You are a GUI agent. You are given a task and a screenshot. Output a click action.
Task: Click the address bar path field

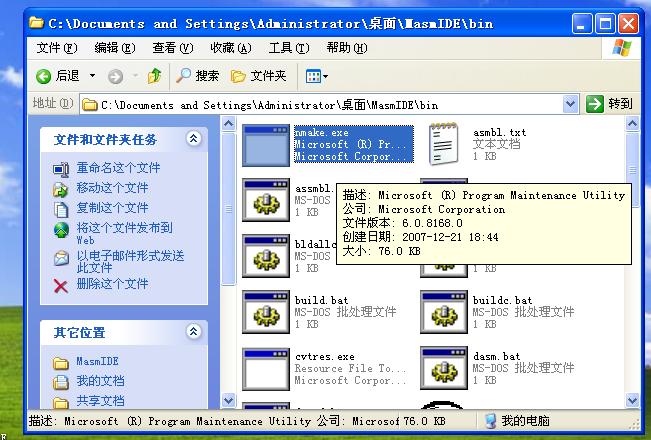point(322,105)
